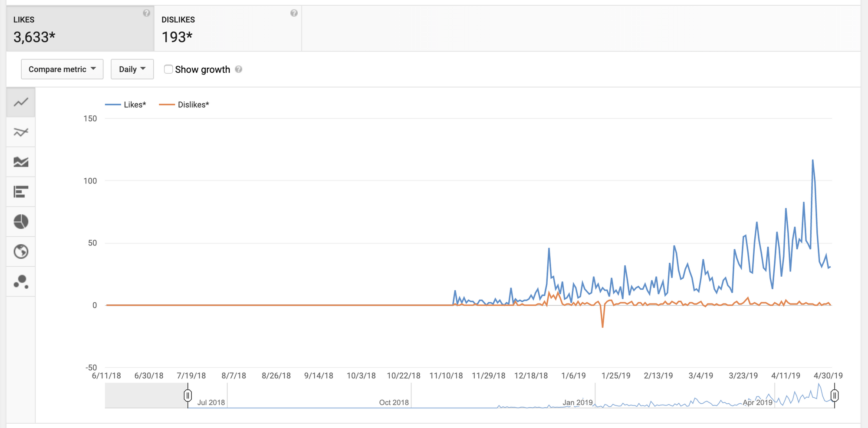The image size is (868, 428).
Task: Select the Likes metric tab
Action: pos(80,29)
